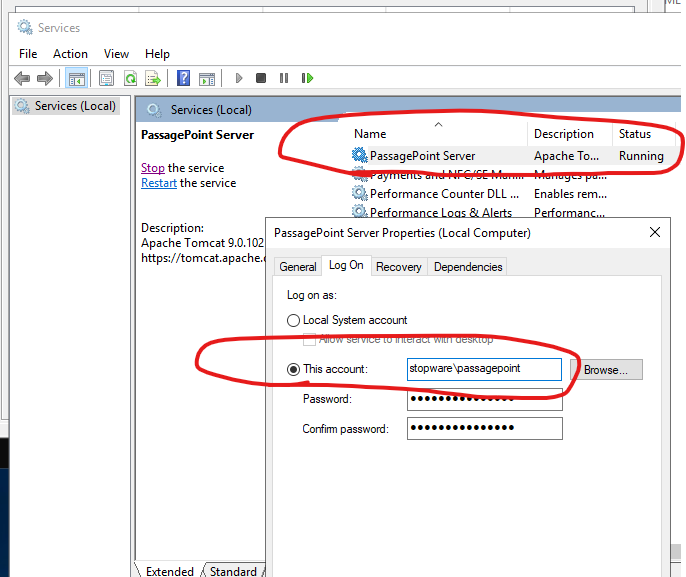
Task: Click the Refresh toolbar icon
Action: pyautogui.click(x=131, y=78)
